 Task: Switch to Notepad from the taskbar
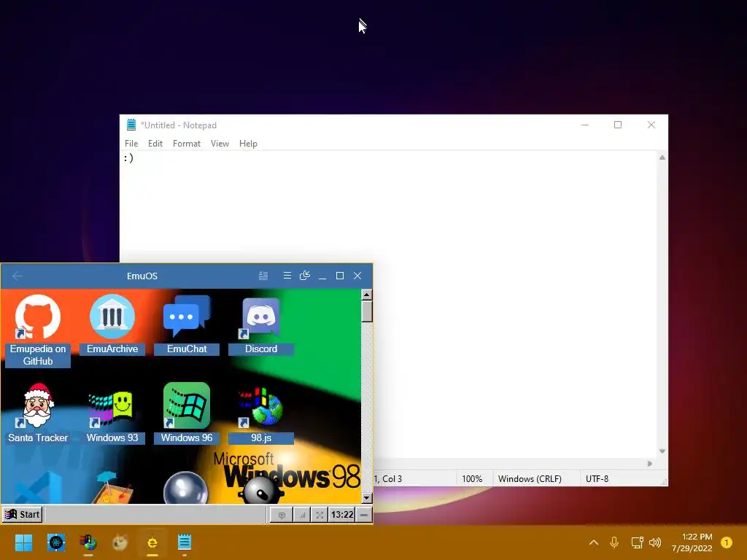[x=185, y=542]
